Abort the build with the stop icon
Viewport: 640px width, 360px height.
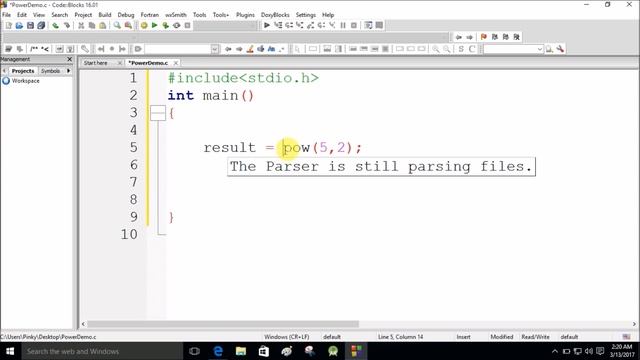pyautogui.click(x=187, y=25)
